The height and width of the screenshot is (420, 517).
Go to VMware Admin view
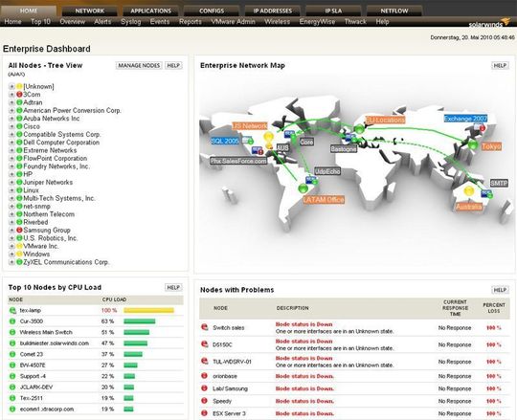pos(233,22)
